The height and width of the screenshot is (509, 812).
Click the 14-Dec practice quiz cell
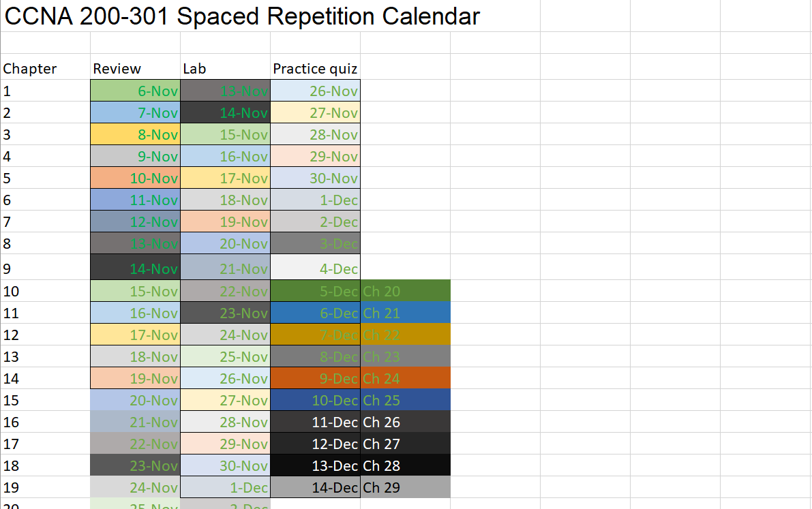(315, 487)
